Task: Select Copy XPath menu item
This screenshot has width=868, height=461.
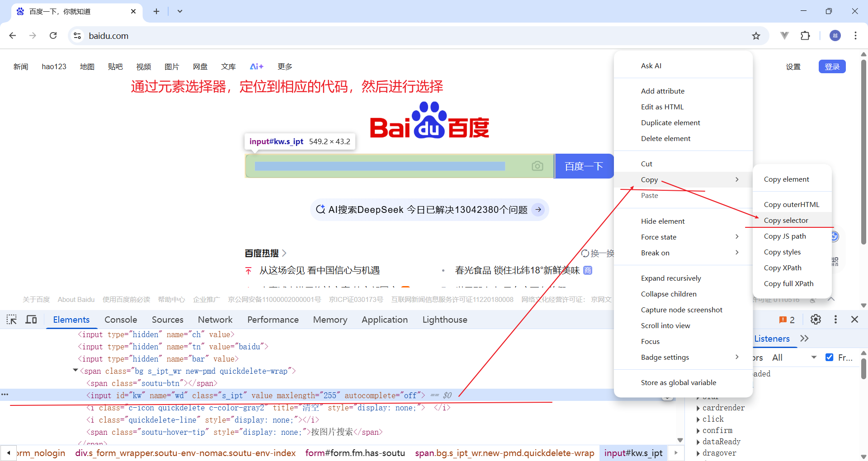Action: [792, 268]
